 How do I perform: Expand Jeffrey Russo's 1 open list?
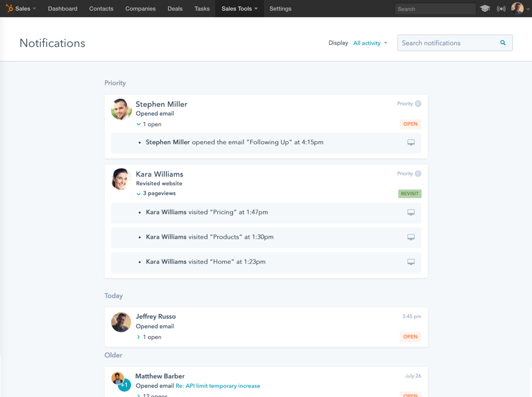(139, 337)
